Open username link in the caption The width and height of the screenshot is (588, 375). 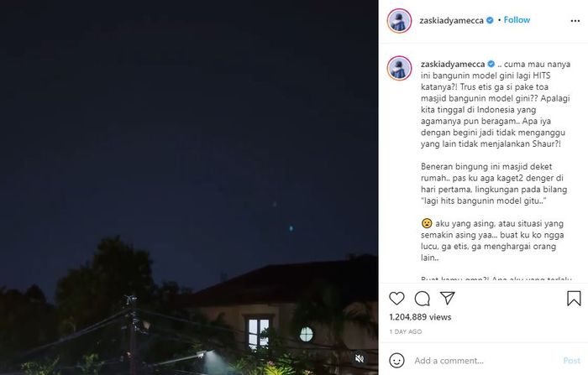pyautogui.click(x=453, y=65)
